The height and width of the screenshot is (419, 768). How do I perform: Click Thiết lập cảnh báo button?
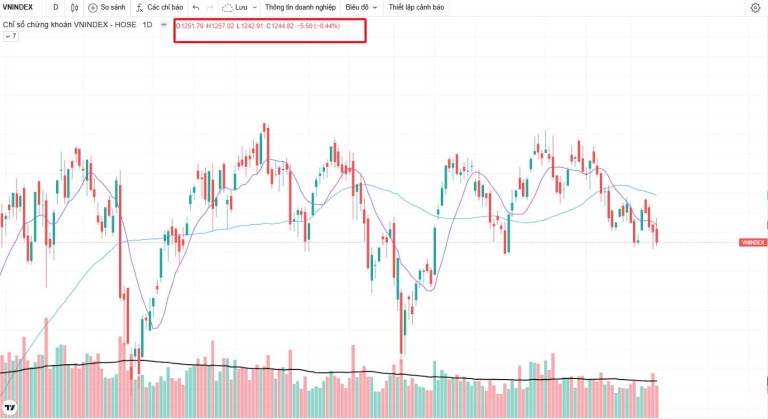[x=416, y=7]
